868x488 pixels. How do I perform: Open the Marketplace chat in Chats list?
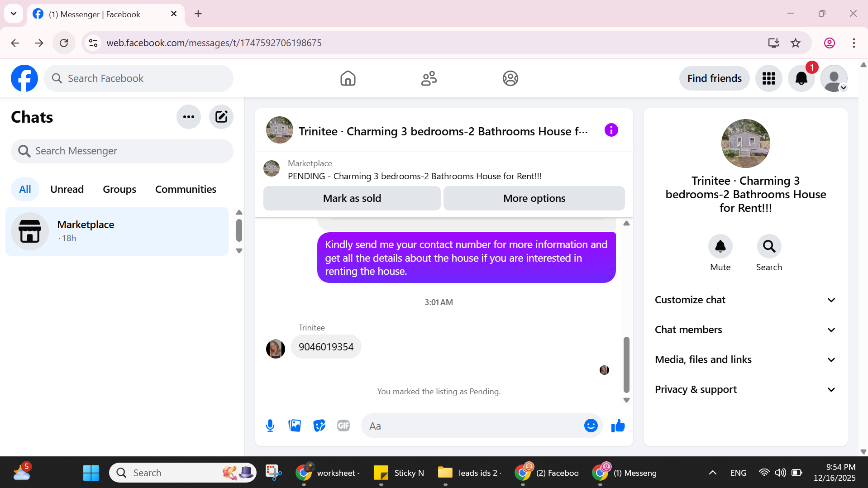pyautogui.click(x=117, y=231)
